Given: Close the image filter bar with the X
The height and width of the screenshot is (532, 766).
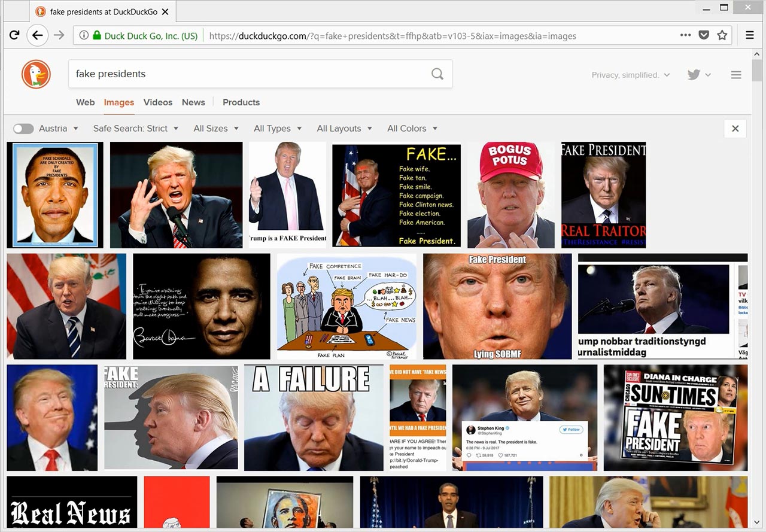Looking at the screenshot, I should 735,129.
